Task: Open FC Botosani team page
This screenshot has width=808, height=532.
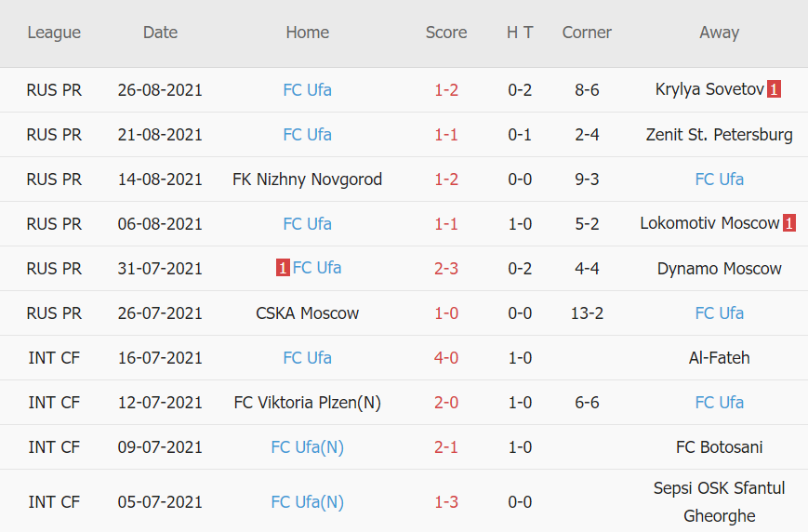Action: click(x=719, y=447)
